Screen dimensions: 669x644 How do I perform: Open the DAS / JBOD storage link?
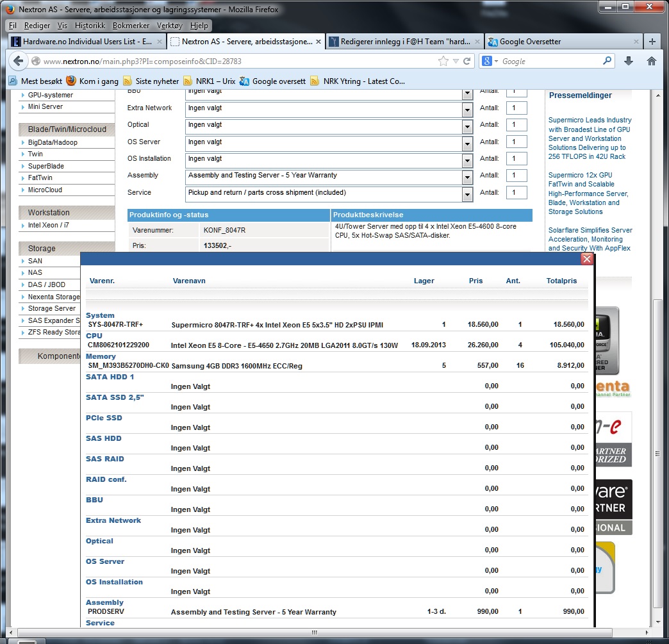click(x=47, y=285)
